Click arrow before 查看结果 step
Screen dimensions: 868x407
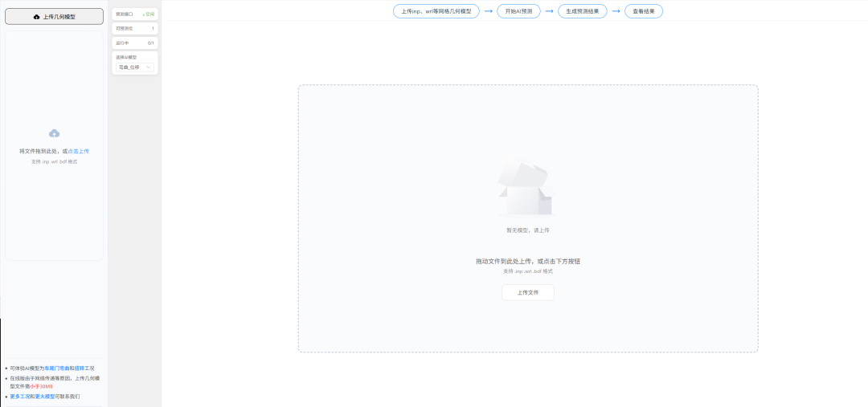point(616,11)
